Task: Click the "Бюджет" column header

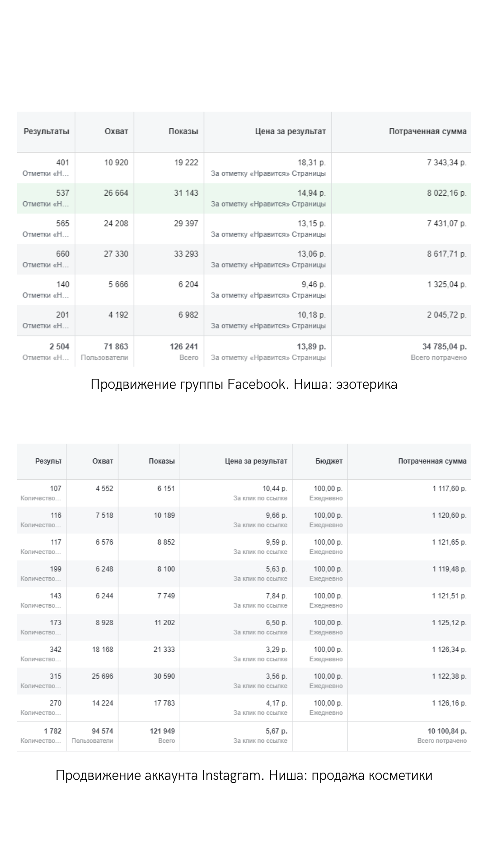Action: (328, 461)
